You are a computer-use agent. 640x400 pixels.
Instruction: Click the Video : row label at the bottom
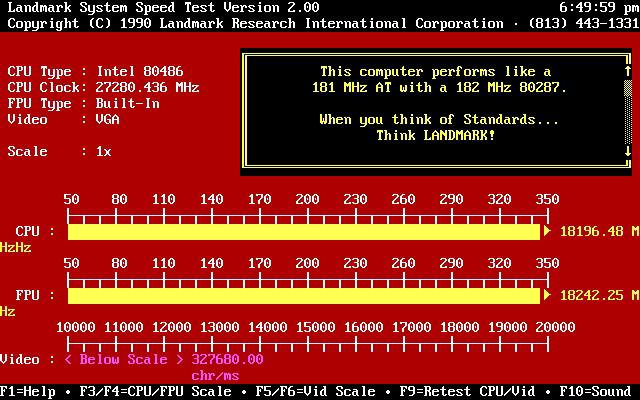pyautogui.click(x=27, y=360)
